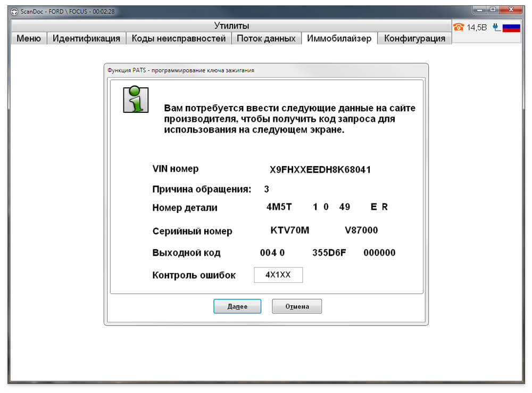Open the Конфигурация tab
This screenshot has width=532, height=393.
[x=414, y=38]
